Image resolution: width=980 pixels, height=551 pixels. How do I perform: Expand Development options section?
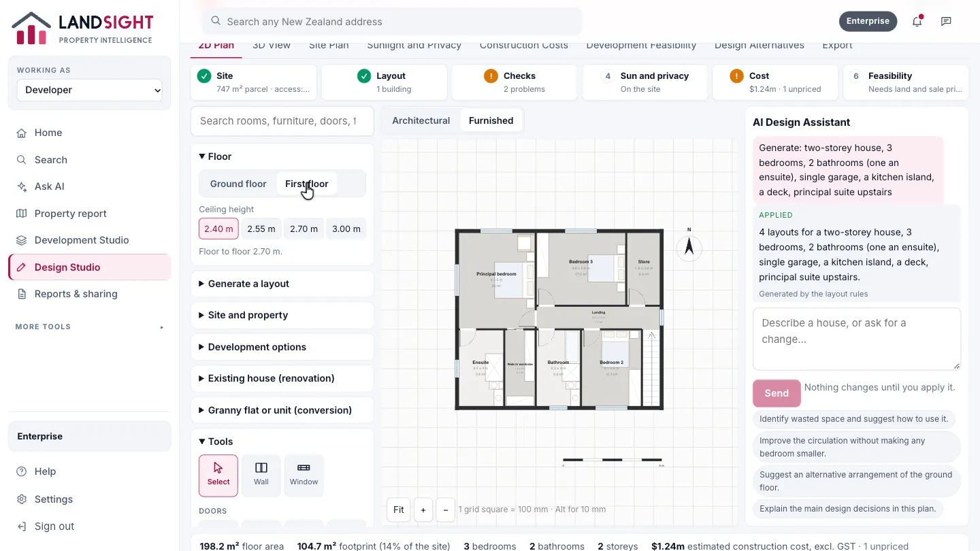pos(282,347)
